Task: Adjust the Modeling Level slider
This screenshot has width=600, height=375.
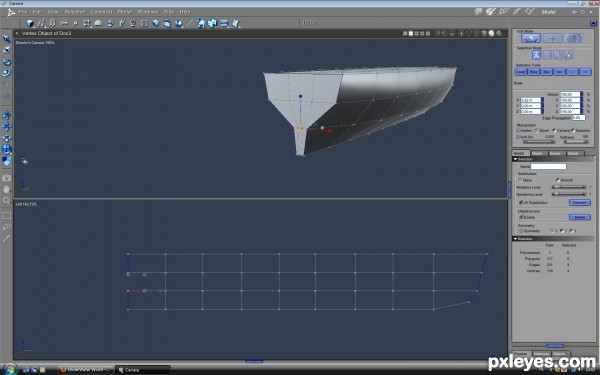Action: [x=569, y=187]
